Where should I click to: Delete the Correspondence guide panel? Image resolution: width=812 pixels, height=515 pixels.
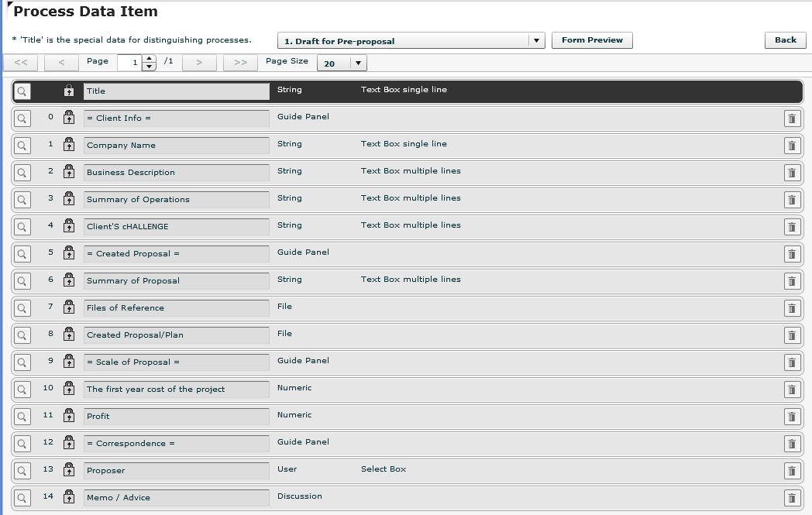point(792,444)
